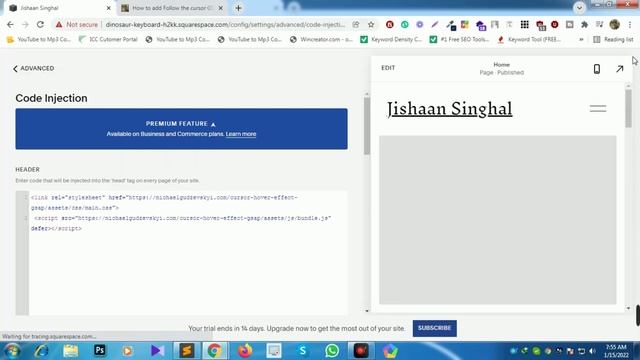Bookmark this page with the star icon

[371, 24]
